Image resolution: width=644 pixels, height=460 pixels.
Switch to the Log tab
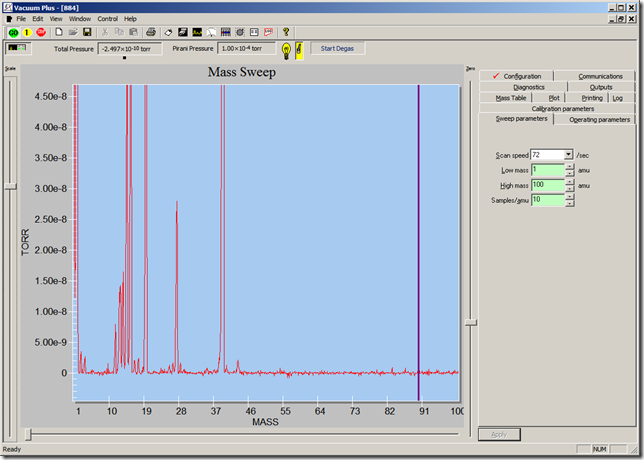[x=621, y=98]
